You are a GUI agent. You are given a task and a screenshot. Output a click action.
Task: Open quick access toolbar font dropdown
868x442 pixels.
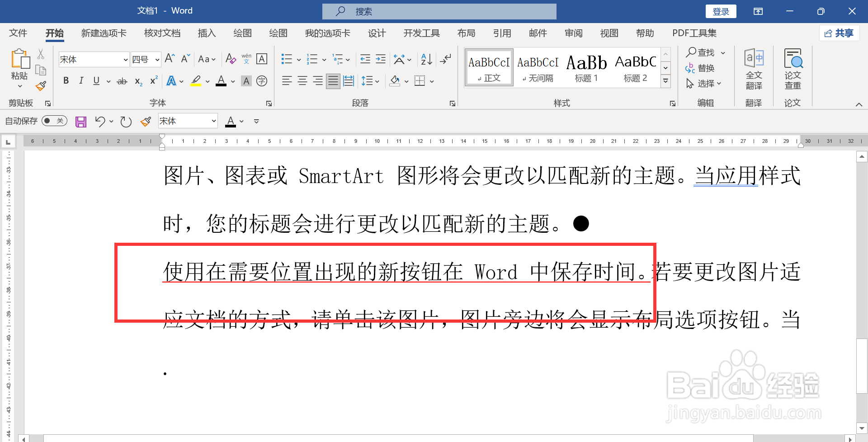[213, 121]
